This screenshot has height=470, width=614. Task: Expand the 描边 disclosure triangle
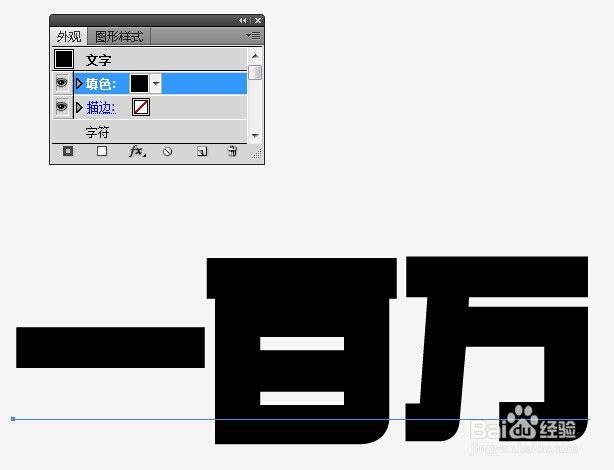79,107
